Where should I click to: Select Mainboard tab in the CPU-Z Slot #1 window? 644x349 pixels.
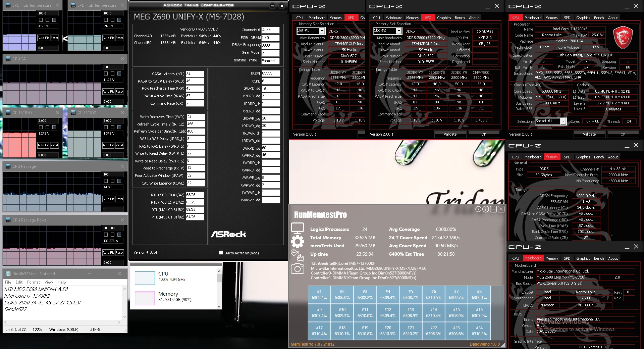point(317,18)
